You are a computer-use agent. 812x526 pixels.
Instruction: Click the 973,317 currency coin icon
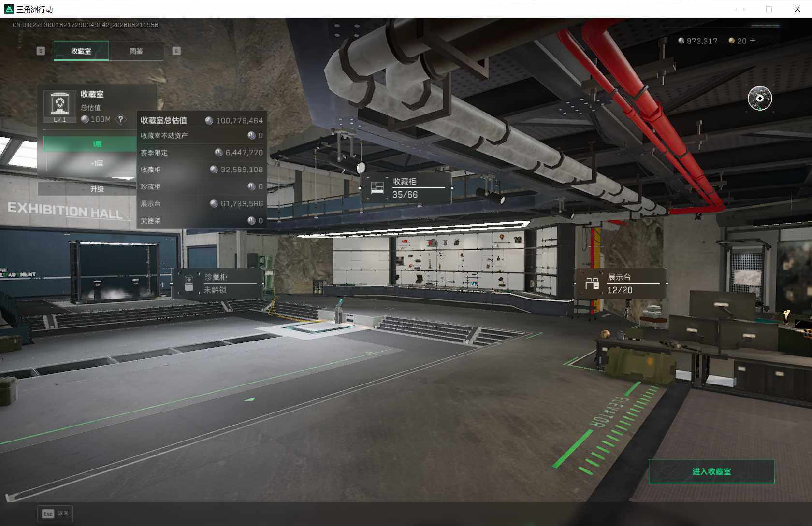click(x=681, y=41)
